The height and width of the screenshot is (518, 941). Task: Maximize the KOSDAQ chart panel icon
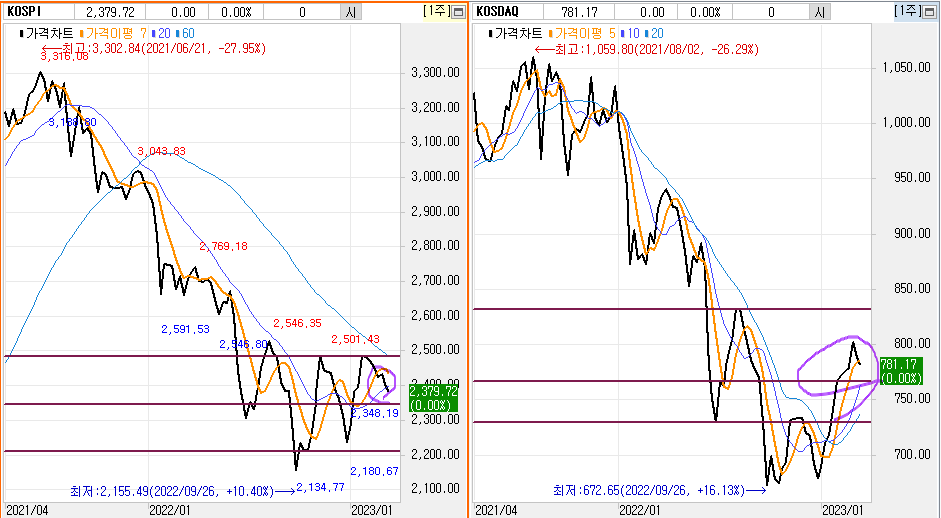point(928,12)
